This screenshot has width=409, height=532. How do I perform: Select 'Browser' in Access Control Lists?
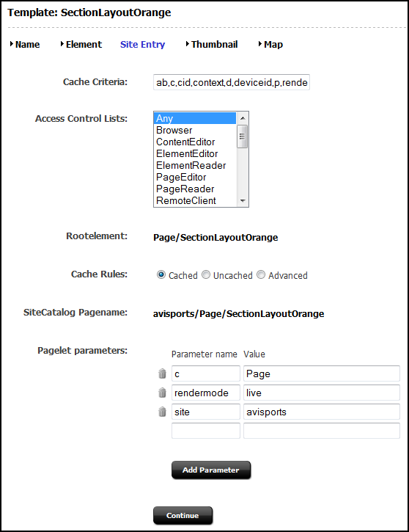[195, 131]
